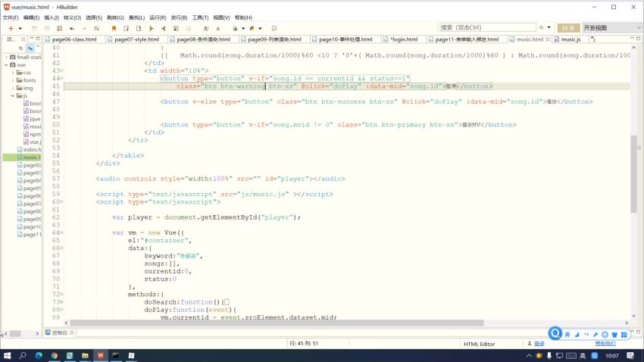644x362 pixels.
Task: Fold code at line 60 marker
Action: click(x=62, y=202)
